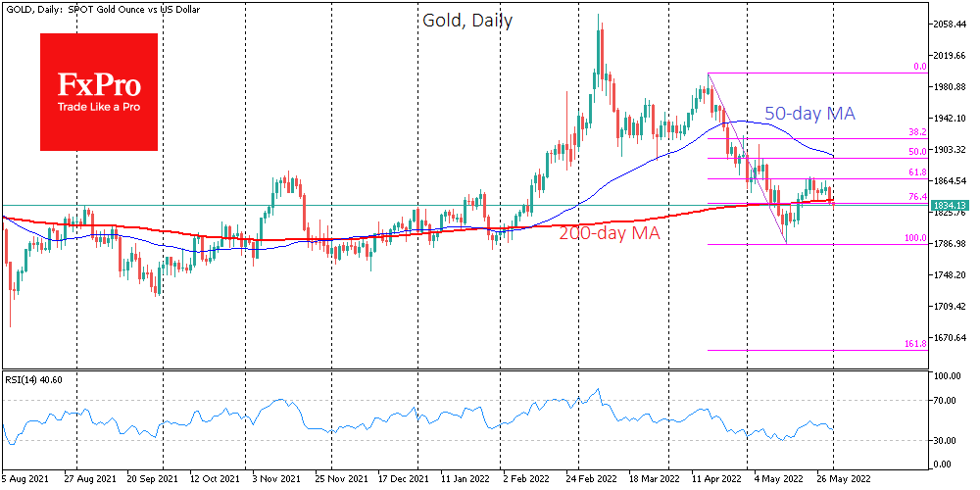Click the 'RSI(14) 40.60' indicator label

click(33, 379)
